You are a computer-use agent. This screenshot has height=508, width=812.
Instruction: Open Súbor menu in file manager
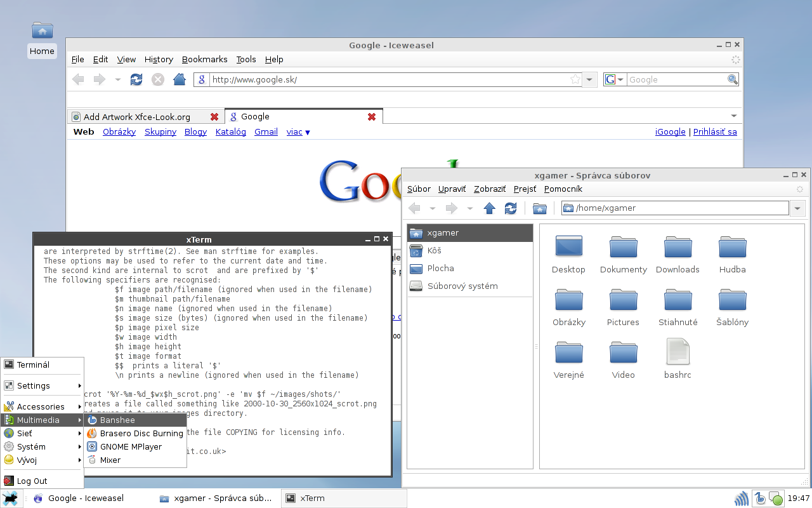[x=419, y=189]
